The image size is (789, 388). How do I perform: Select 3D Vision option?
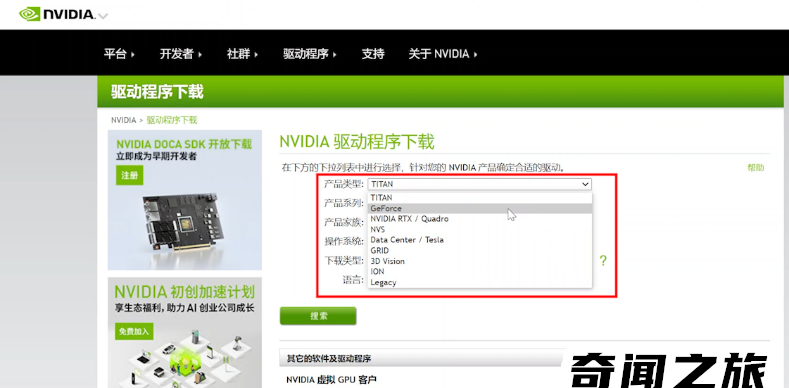(x=480, y=261)
